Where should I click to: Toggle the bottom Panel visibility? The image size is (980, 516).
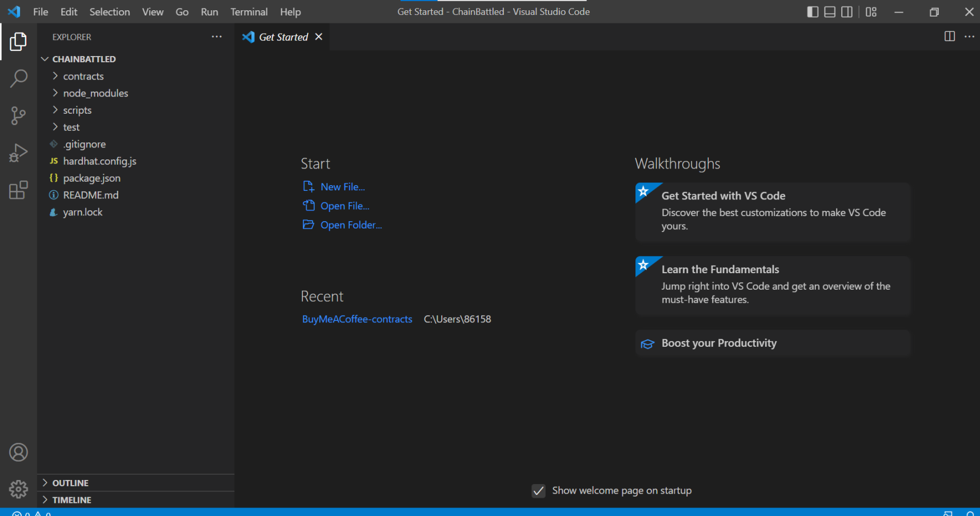click(830, 12)
